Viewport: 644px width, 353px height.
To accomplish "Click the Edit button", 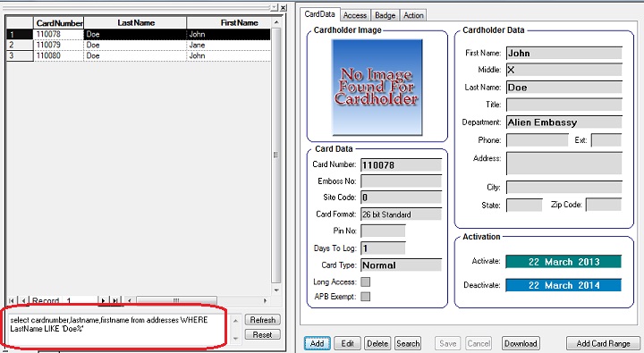I will pyautogui.click(x=347, y=343).
